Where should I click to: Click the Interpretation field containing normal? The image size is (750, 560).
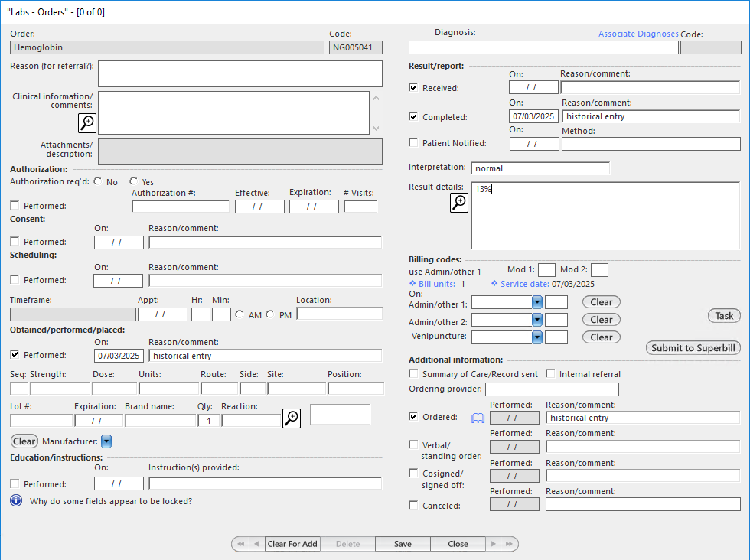pos(540,168)
